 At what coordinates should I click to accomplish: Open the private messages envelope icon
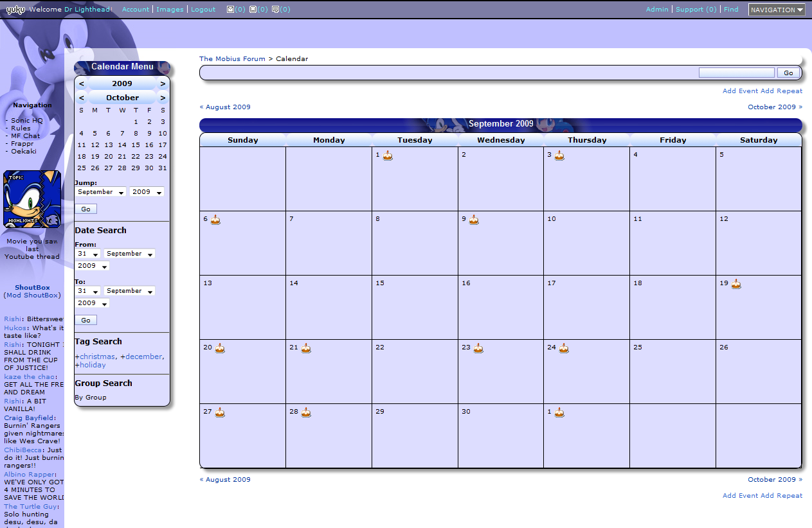pos(231,10)
